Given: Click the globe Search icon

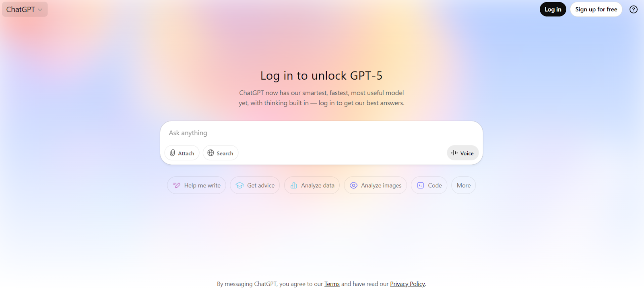Looking at the screenshot, I should (x=211, y=153).
